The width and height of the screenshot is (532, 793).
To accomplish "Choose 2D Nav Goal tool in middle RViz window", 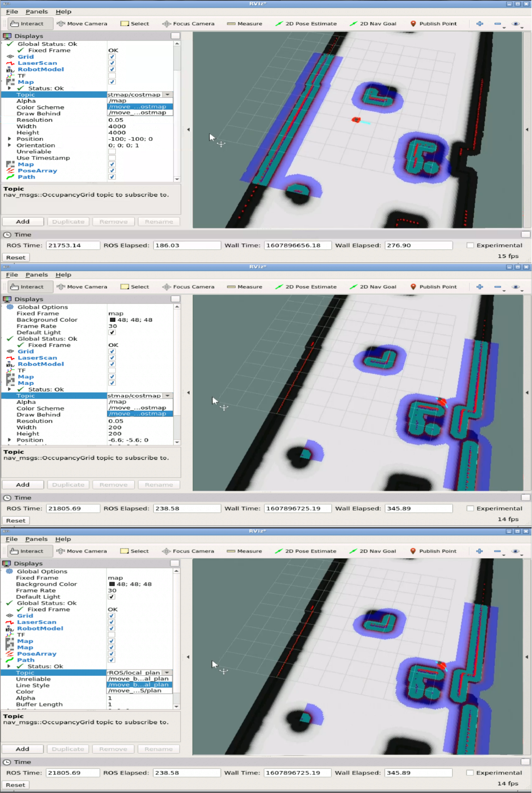I will (373, 287).
